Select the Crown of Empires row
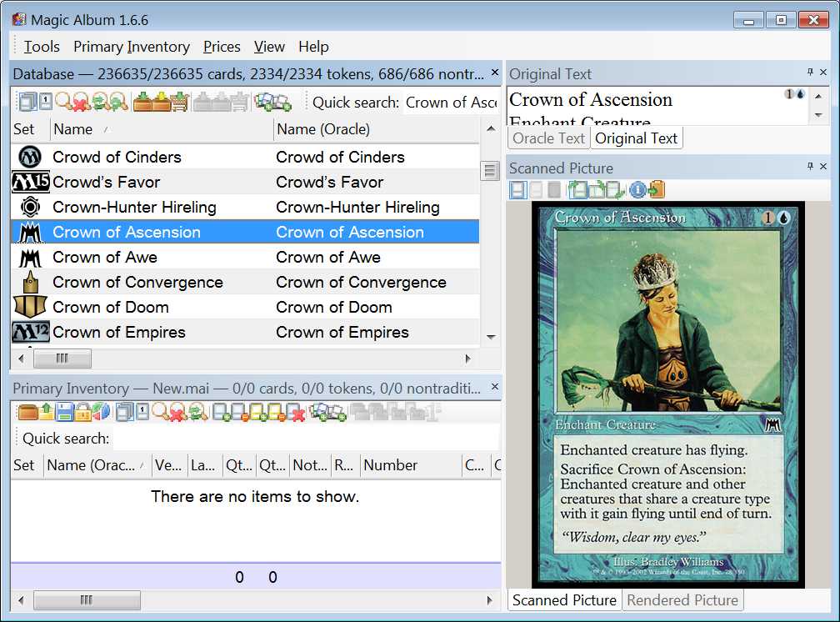This screenshot has width=840, height=622. pyautogui.click(x=245, y=333)
